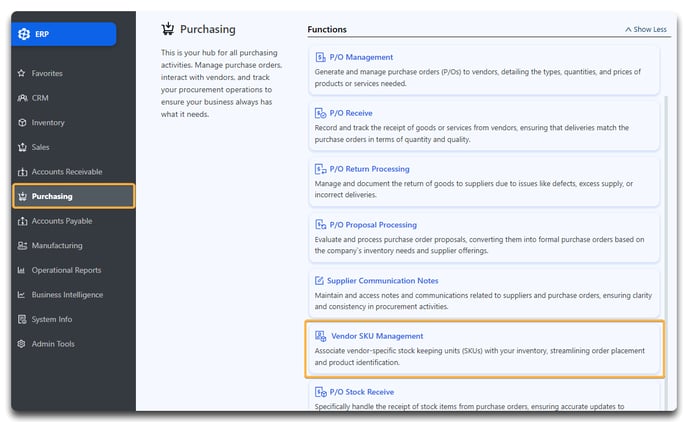Click the ERP button at top
Image resolution: width=688 pixels, height=422 pixels.
pos(64,34)
